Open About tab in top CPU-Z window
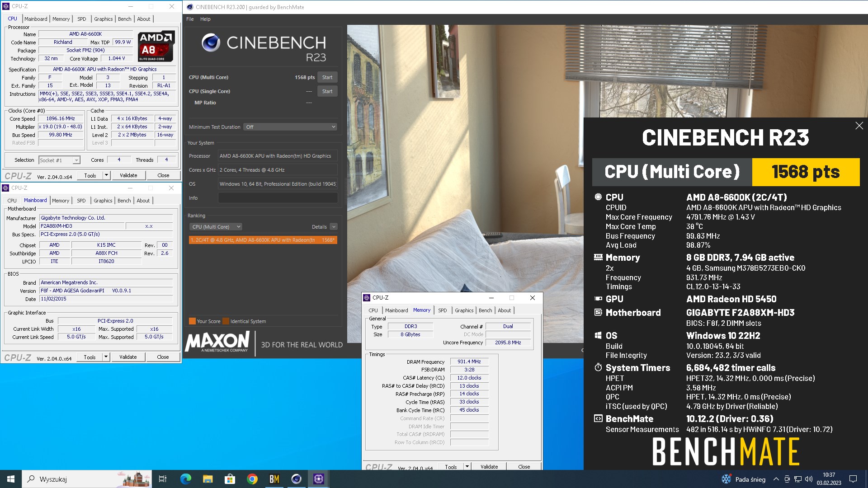The height and width of the screenshot is (488, 868). (x=144, y=19)
